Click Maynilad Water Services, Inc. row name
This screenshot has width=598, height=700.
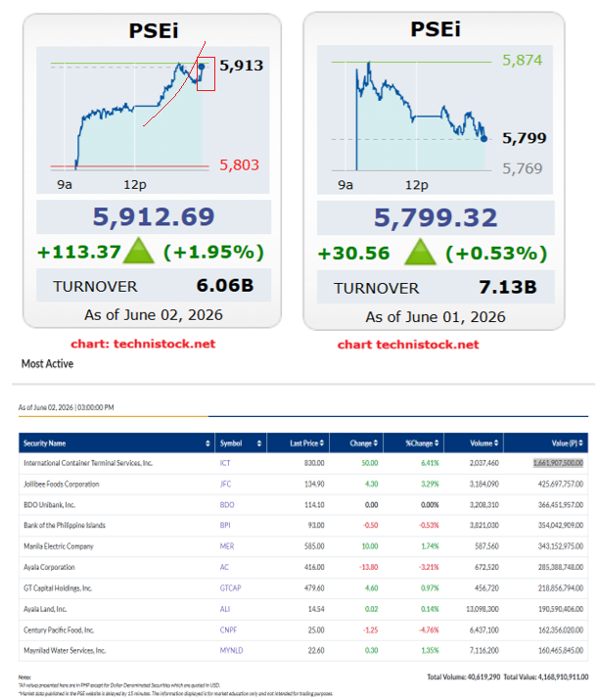tap(65, 650)
